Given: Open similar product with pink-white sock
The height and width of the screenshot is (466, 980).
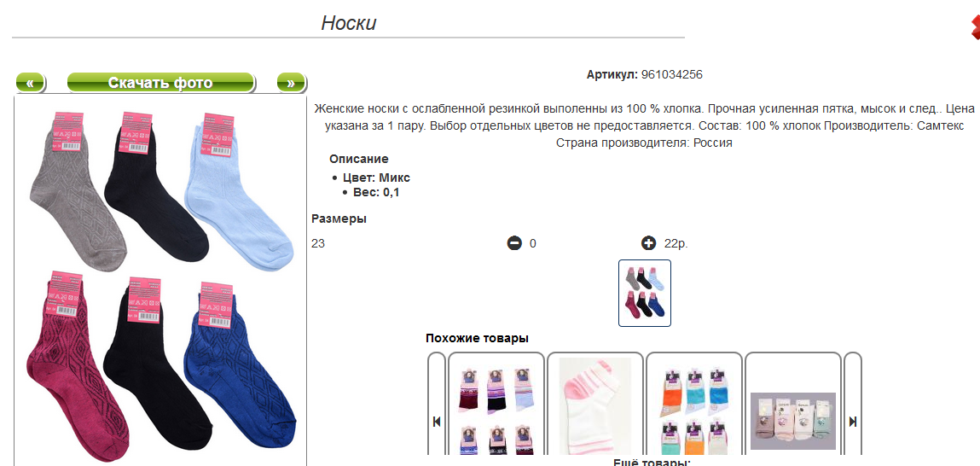Looking at the screenshot, I should click(x=595, y=406).
